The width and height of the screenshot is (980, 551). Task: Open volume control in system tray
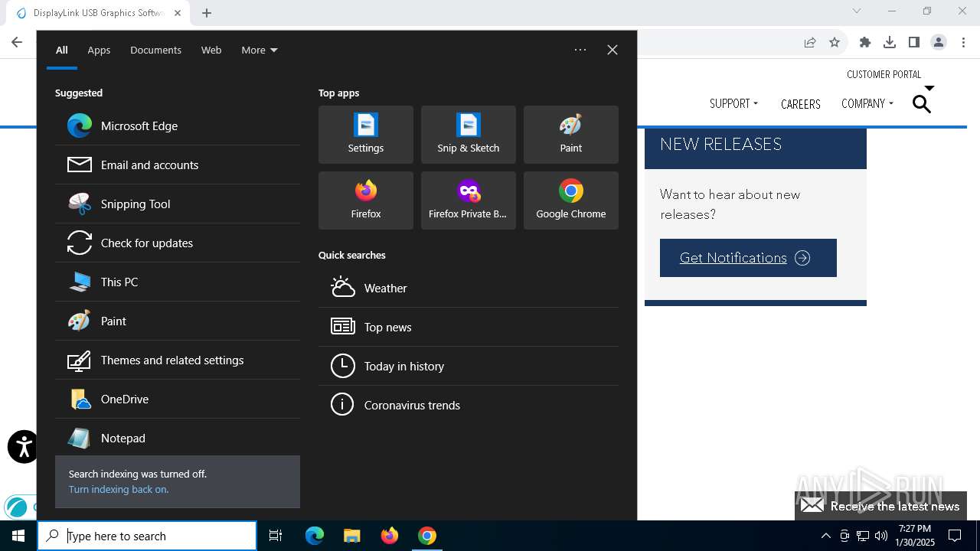pos(881,536)
